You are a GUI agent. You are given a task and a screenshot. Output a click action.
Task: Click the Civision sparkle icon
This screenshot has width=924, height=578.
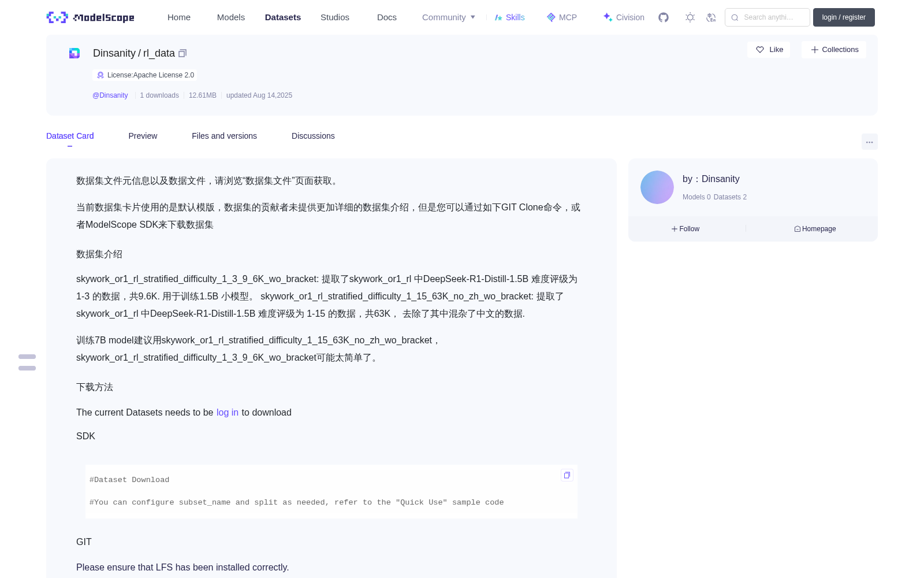click(x=608, y=17)
